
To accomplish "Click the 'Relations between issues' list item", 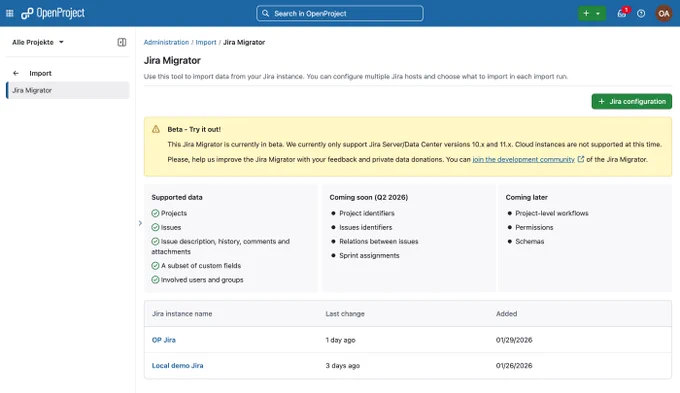I will [x=379, y=241].
